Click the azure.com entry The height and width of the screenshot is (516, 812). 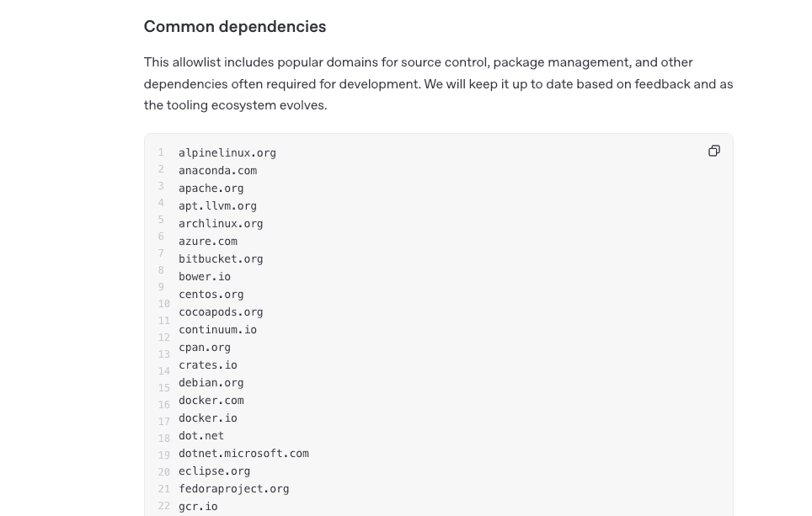208,242
